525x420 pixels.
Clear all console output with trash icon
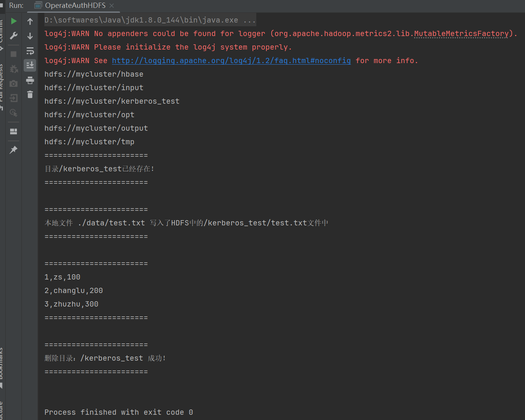(x=30, y=95)
